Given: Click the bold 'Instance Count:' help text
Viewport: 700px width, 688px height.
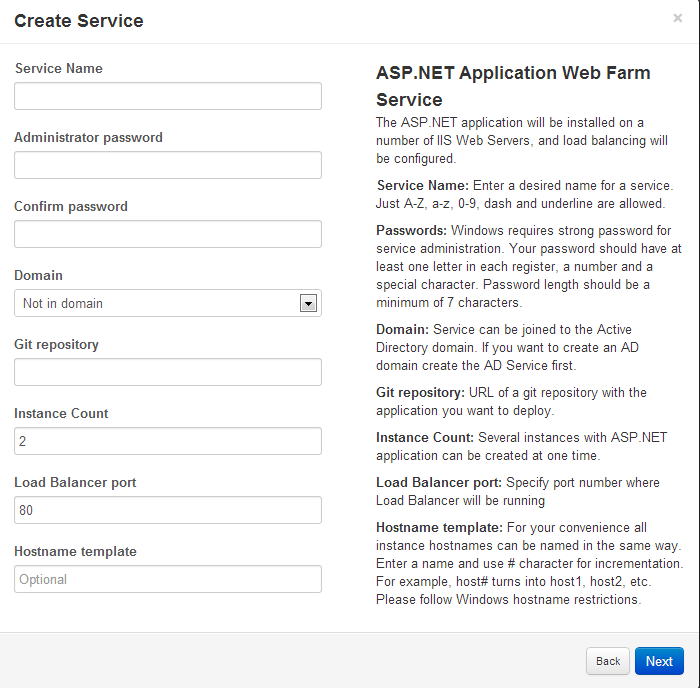Looking at the screenshot, I should 425,437.
